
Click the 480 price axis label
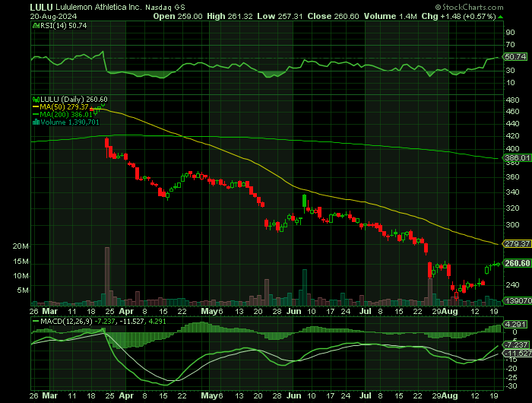pyautogui.click(x=512, y=100)
